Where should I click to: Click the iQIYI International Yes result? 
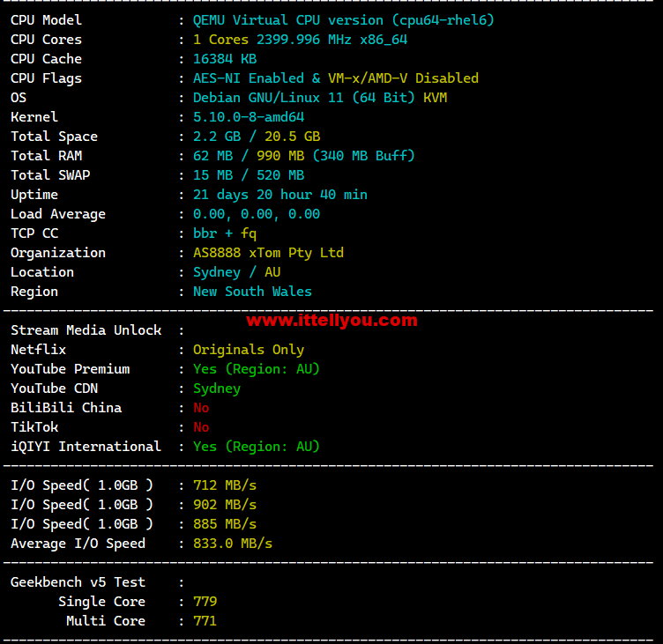coord(256,447)
